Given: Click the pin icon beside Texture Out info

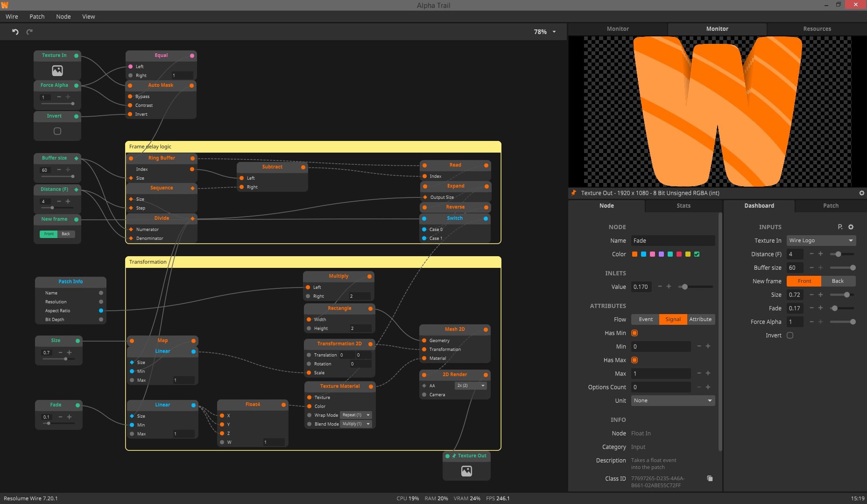Looking at the screenshot, I should (574, 193).
